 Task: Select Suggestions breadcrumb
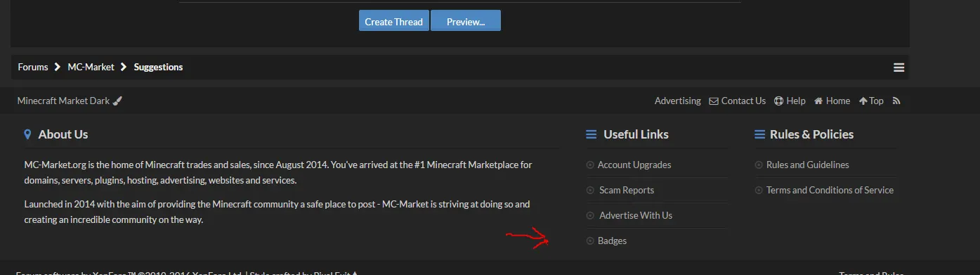158,67
